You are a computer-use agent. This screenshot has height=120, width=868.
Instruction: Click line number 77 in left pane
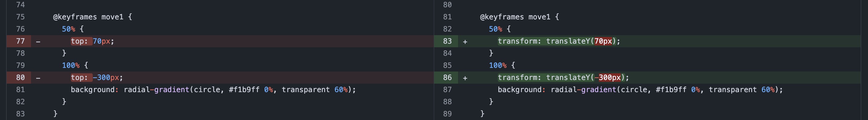[21, 41]
